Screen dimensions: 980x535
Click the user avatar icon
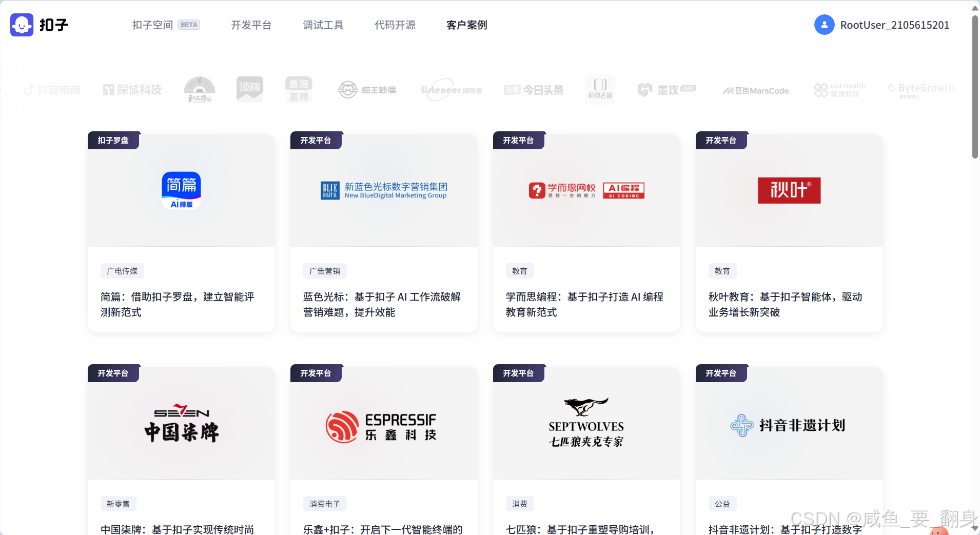824,25
